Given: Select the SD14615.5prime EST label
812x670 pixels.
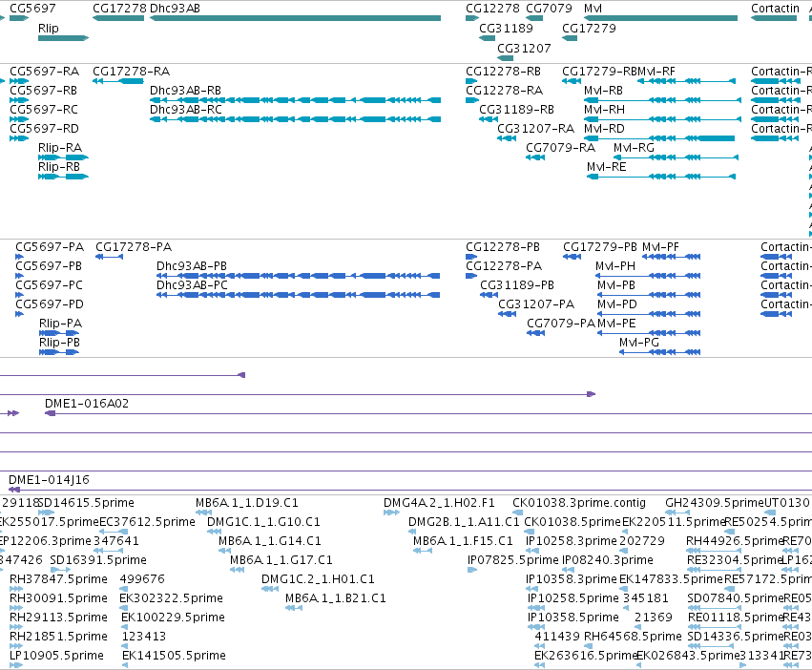Looking at the screenshot, I should pos(86,503).
